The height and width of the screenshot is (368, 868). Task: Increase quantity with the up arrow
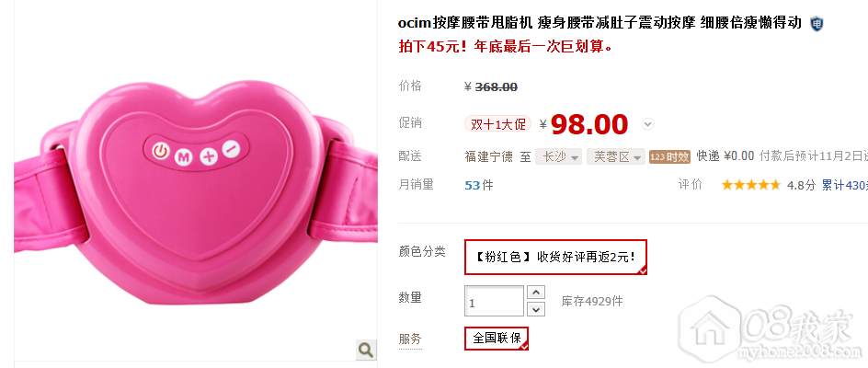pos(536,292)
